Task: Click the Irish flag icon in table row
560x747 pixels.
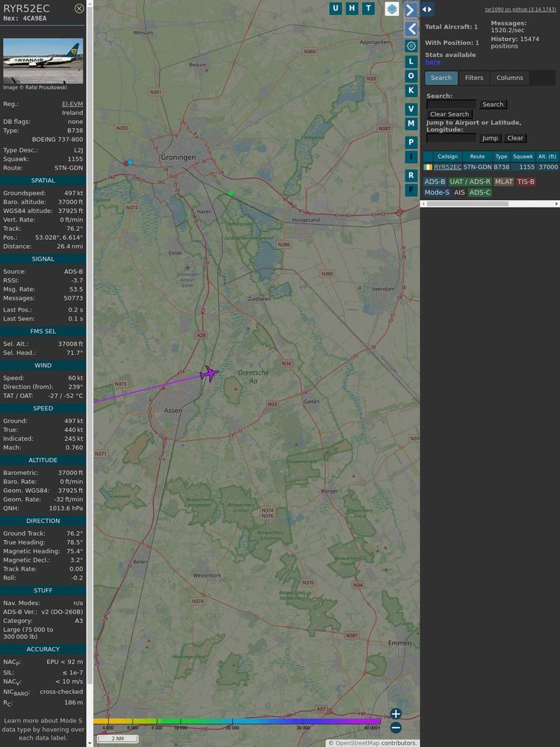Action: point(428,167)
